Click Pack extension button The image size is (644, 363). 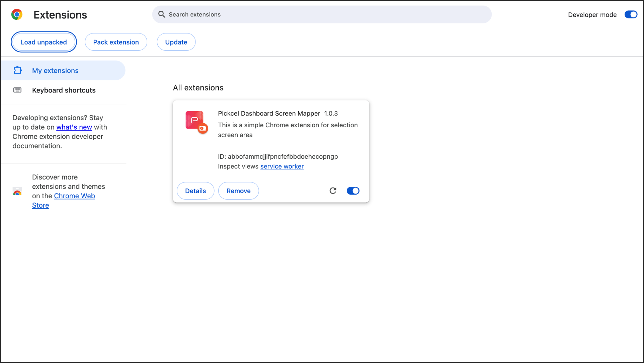[116, 42]
